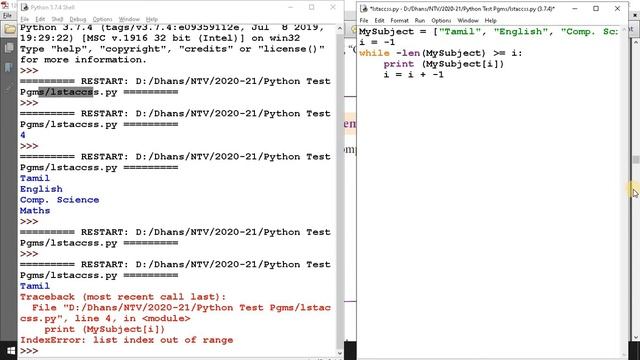640x360 pixels.
Task: Click background application icon at top-left corner
Action: coord(4,6)
